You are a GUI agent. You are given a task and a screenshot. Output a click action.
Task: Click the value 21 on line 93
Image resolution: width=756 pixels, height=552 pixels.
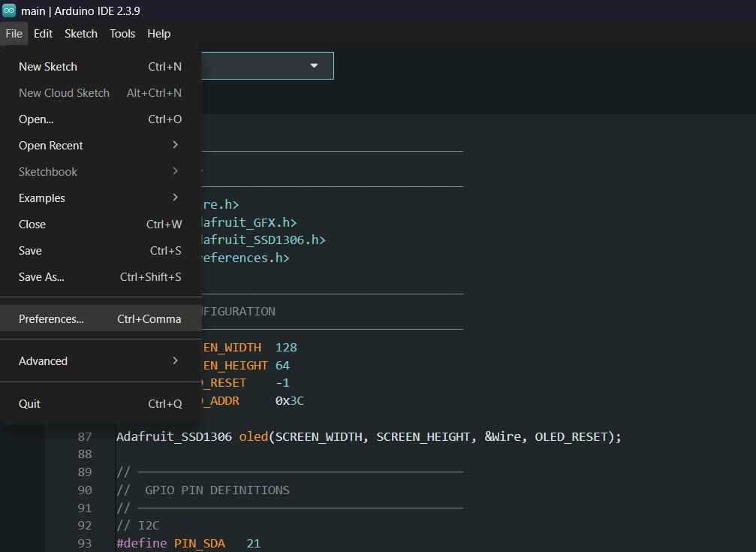[254, 543]
